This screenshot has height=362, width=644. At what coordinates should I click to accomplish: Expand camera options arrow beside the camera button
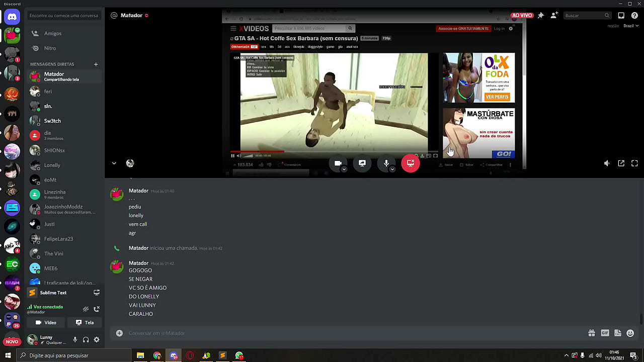point(344,169)
